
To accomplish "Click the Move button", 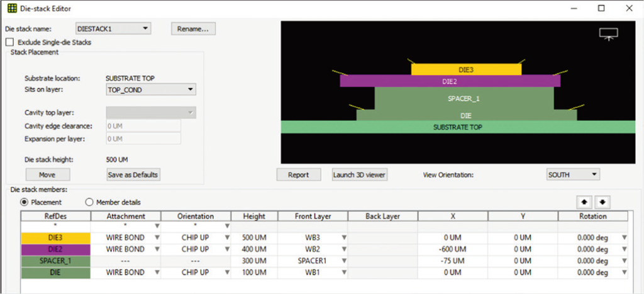I will click(47, 174).
